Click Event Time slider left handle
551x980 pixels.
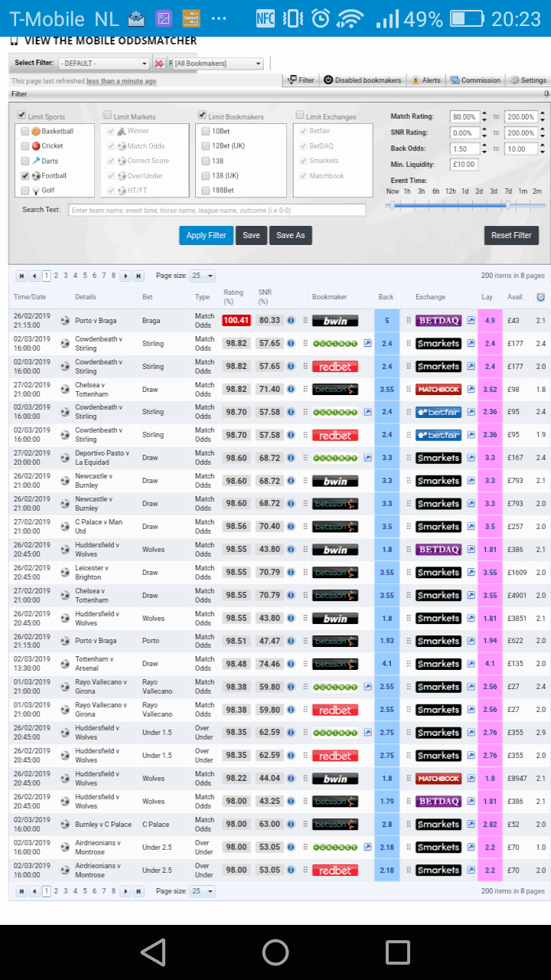click(x=393, y=204)
